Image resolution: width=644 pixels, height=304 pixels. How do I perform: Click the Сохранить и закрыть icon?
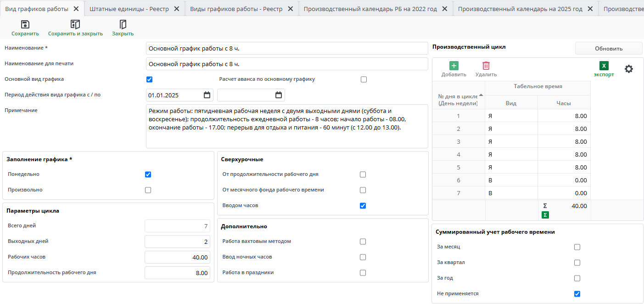coord(75,25)
